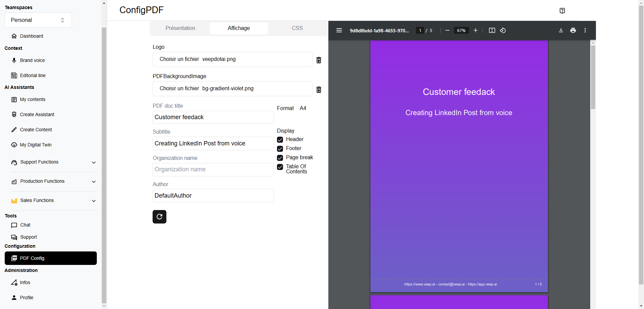Zoom out in the PDF viewer
The width and height of the screenshot is (644, 309).
[447, 30]
